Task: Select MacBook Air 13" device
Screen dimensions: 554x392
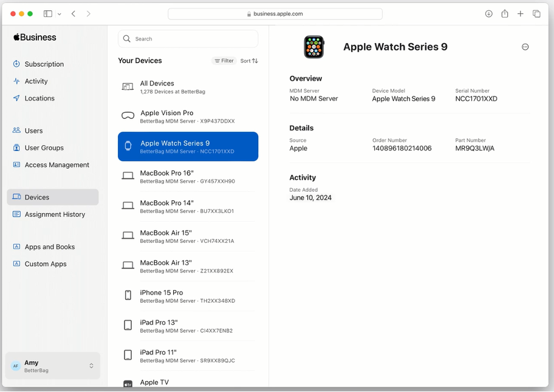Action: (188, 266)
